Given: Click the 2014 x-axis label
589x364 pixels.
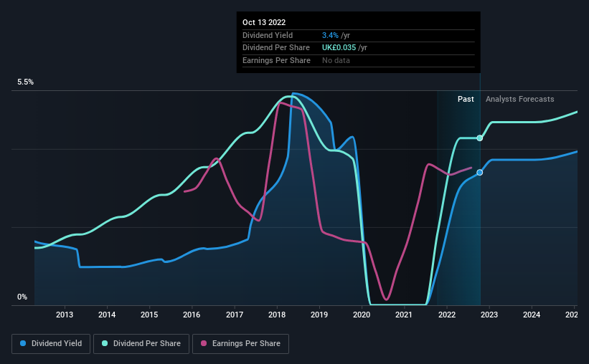Looking at the screenshot, I should [x=107, y=315].
